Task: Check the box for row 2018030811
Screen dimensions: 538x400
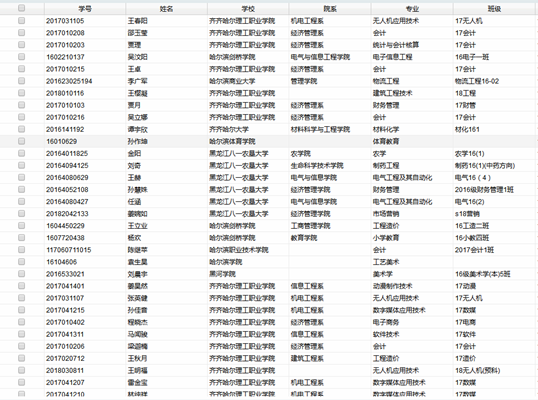Action: pos(21,370)
